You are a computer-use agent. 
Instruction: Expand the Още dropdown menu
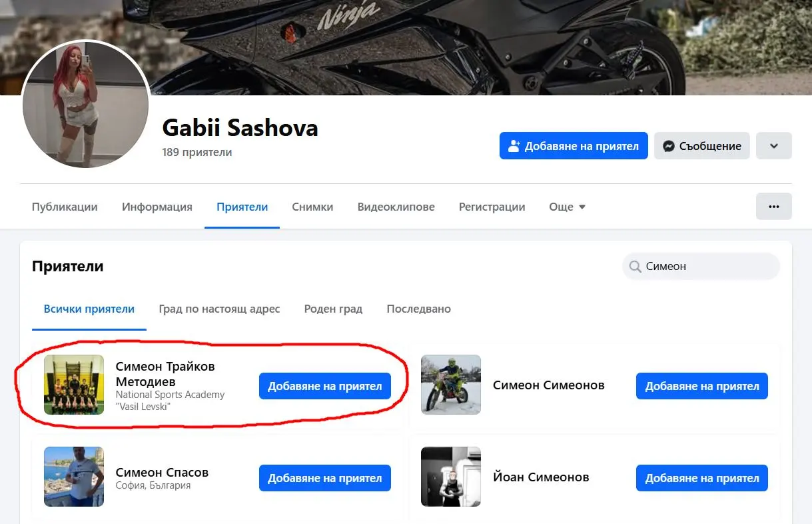(x=567, y=207)
